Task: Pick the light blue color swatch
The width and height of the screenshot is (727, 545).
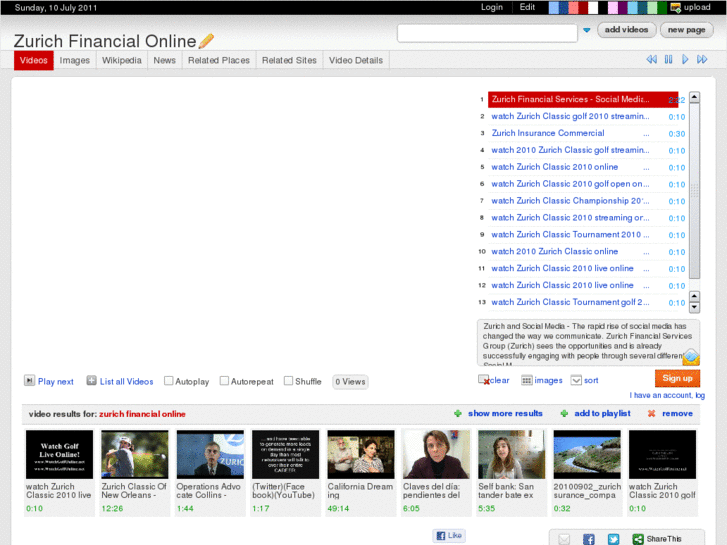Action: coord(554,7)
